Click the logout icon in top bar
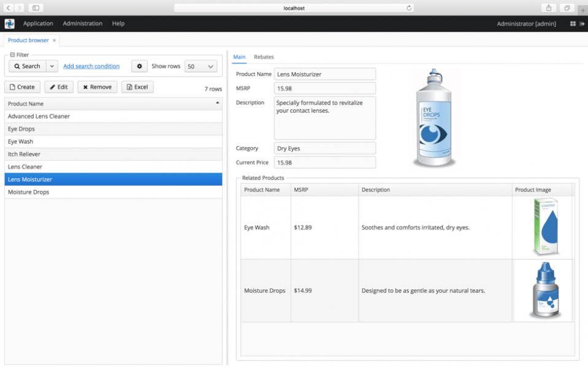The height and width of the screenshot is (367, 588). (582, 23)
